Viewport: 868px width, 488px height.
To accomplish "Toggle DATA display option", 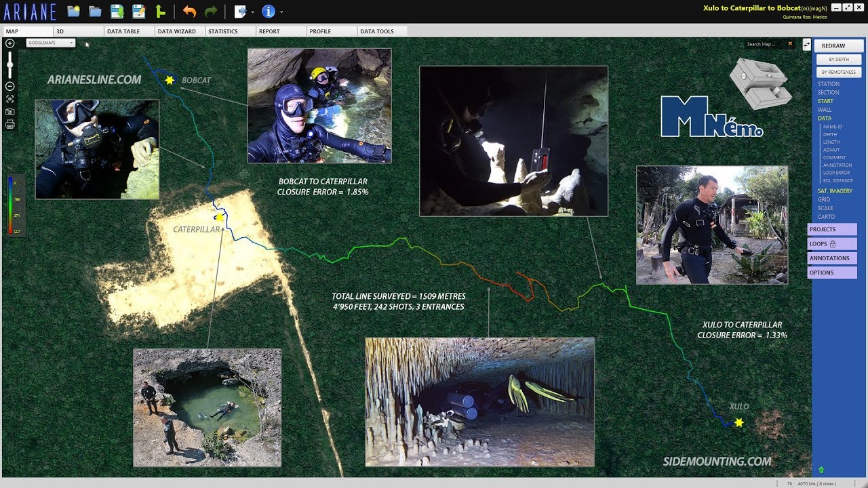I will pos(824,118).
